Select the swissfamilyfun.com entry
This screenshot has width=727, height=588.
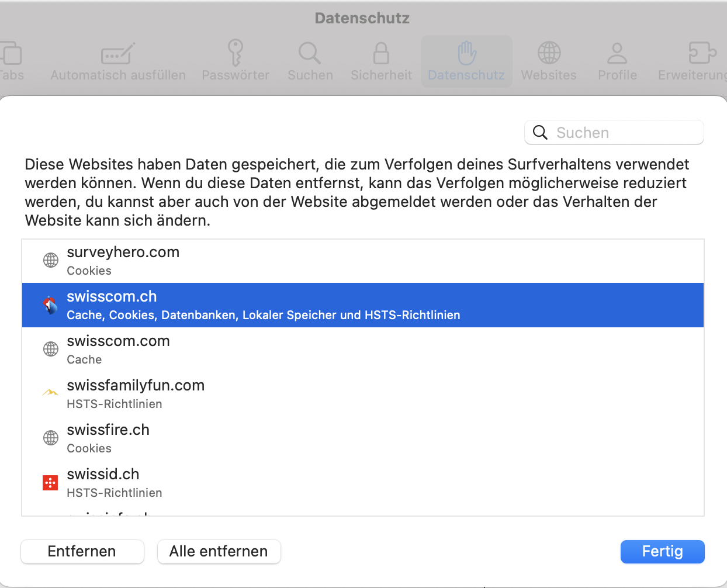(x=363, y=394)
